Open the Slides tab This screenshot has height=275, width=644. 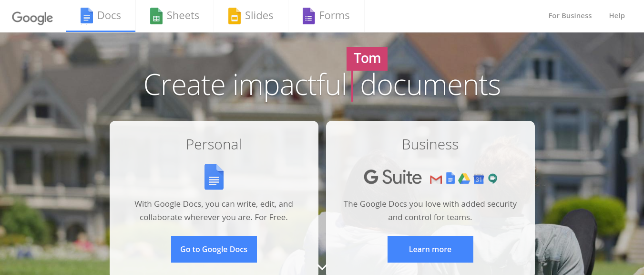(259, 16)
